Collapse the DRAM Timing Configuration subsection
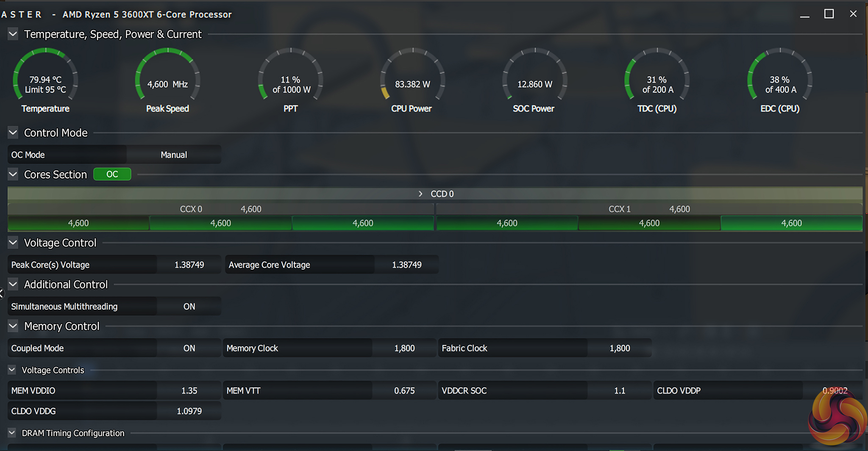This screenshot has width=868, height=451. pyautogui.click(x=12, y=433)
